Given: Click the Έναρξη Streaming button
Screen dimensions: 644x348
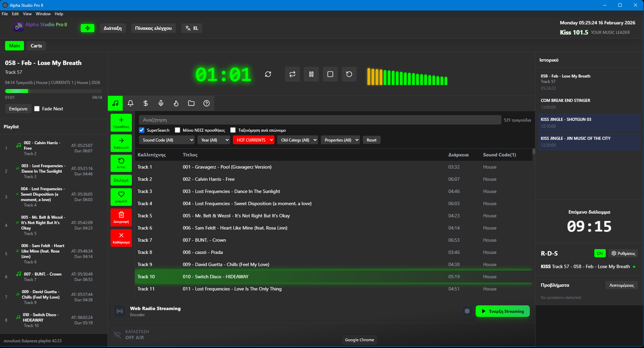Looking at the screenshot, I should point(502,311).
